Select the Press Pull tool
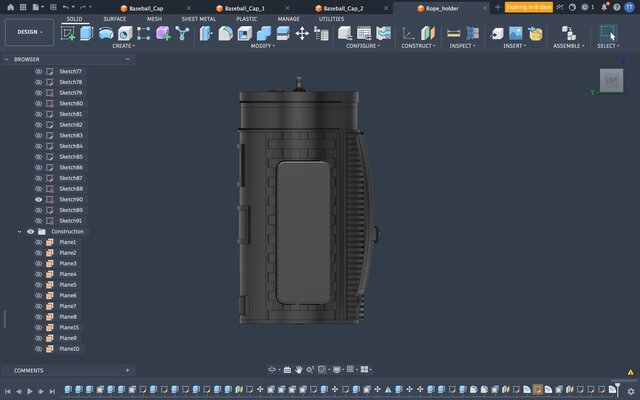The height and width of the screenshot is (400, 640). click(206, 33)
